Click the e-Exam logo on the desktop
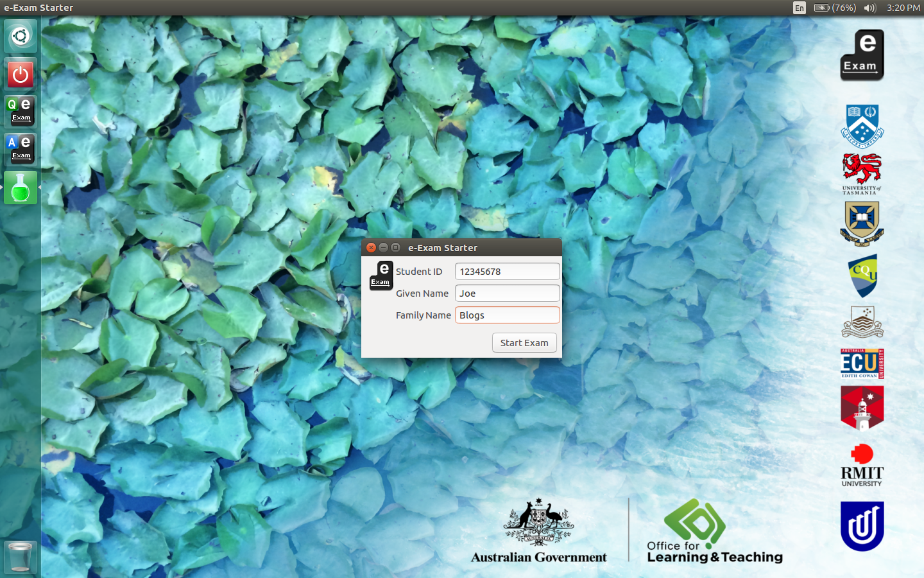This screenshot has width=924, height=578. tap(862, 55)
